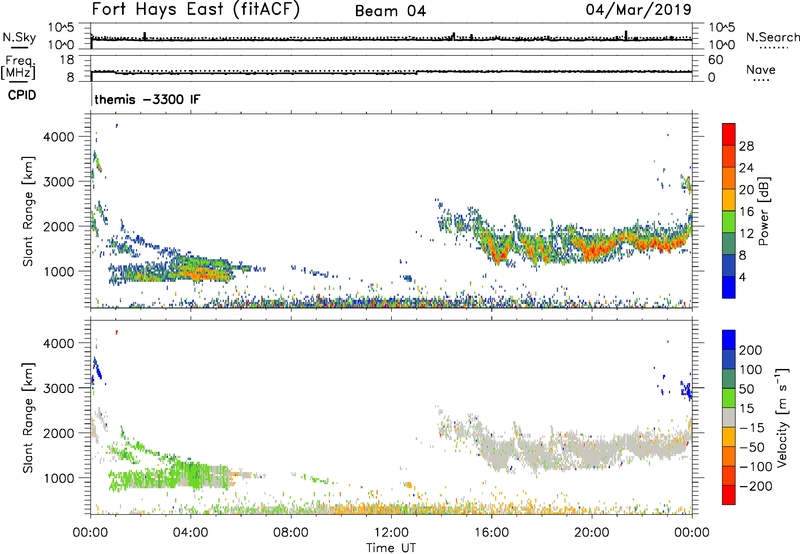
Task: Click the '16:00' time tick label
Action: pos(491,533)
